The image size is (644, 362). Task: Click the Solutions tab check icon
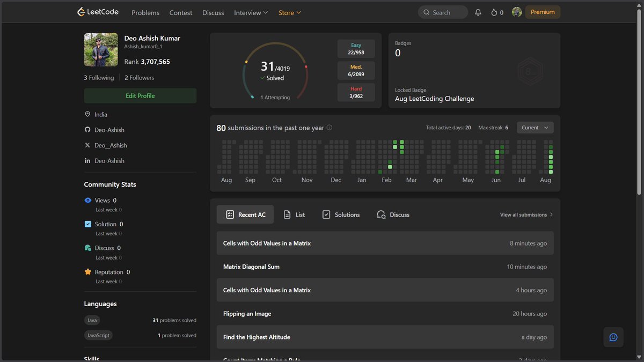click(x=326, y=215)
